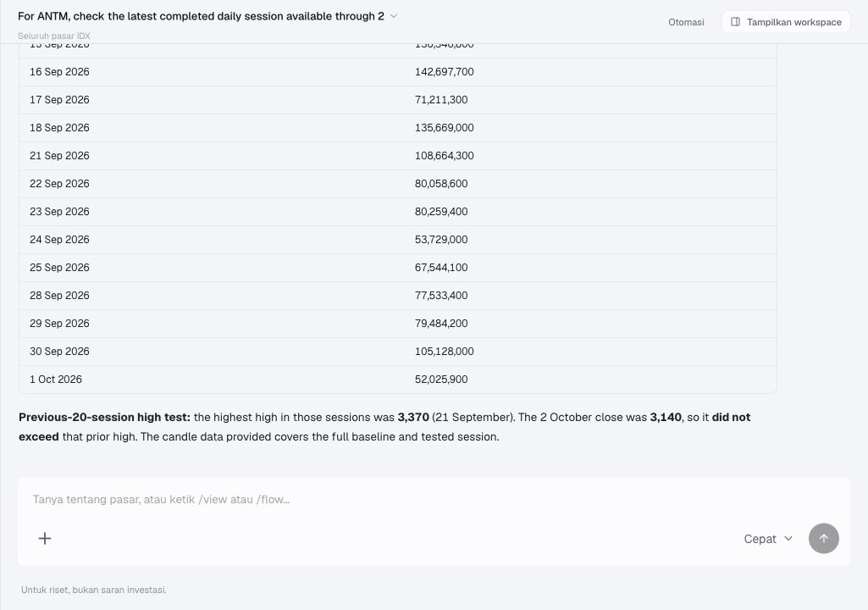Viewport: 868px width, 610px height.
Task: Select the 16 Sep 2026 date cell
Action: 59,72
